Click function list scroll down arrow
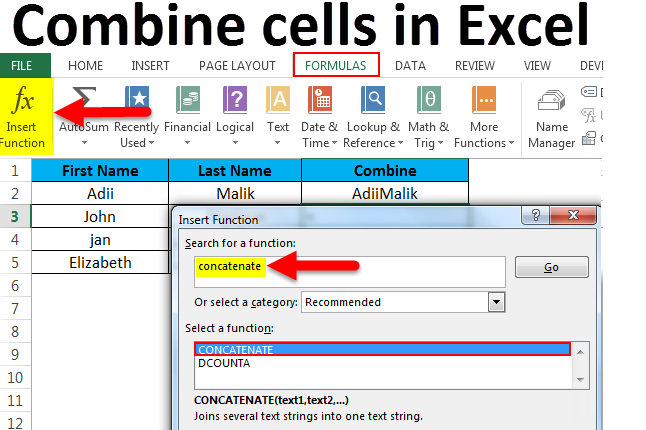The image size is (646, 430). pyautogui.click(x=580, y=379)
